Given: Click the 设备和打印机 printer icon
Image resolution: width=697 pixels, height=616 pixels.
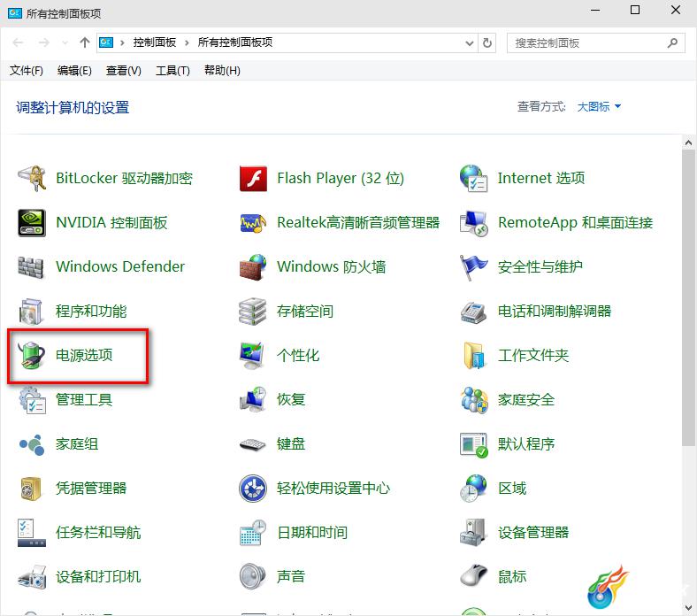Looking at the screenshot, I should click(x=32, y=577).
